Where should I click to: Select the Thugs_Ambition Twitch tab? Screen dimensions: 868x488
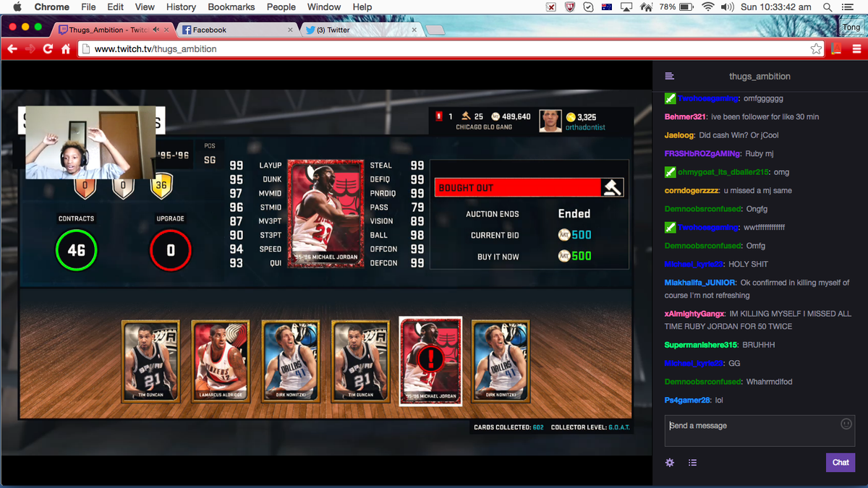point(114,30)
